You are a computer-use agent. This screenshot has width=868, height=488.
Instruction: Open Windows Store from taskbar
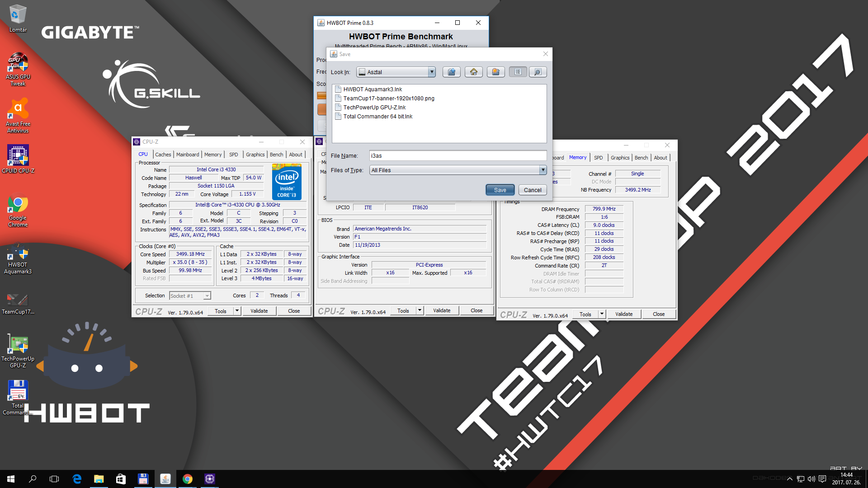pos(121,479)
